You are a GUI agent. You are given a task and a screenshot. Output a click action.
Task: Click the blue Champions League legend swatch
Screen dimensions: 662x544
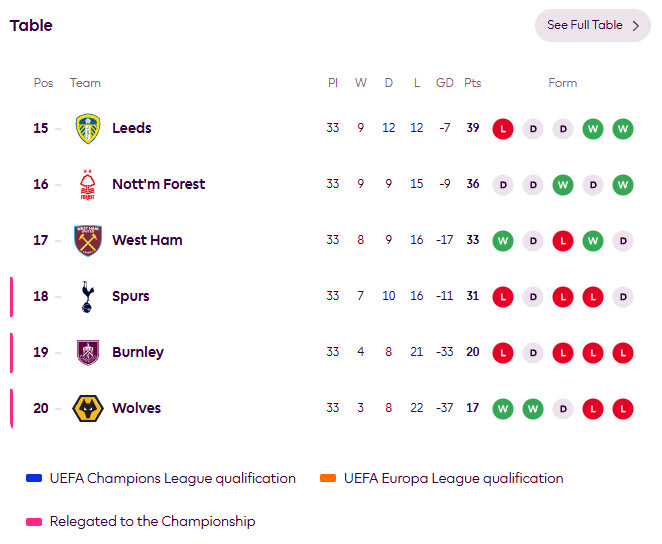click(x=34, y=478)
